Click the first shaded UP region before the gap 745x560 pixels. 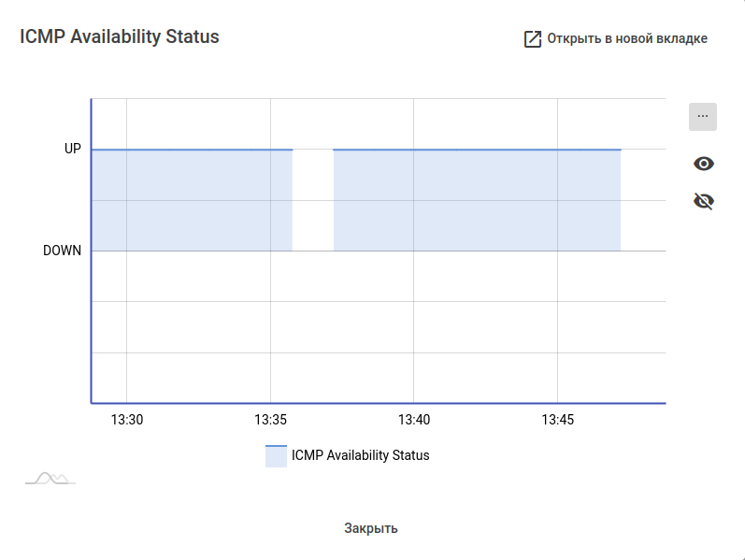pos(192,200)
